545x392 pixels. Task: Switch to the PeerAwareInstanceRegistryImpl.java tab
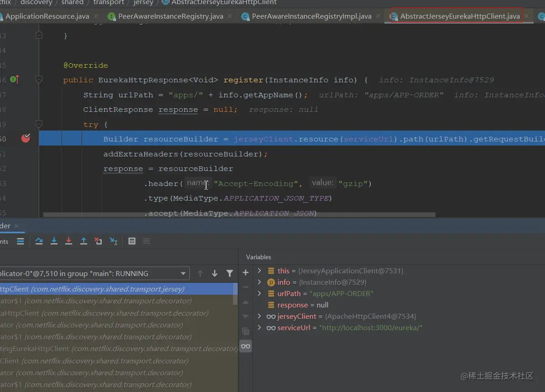click(x=312, y=16)
